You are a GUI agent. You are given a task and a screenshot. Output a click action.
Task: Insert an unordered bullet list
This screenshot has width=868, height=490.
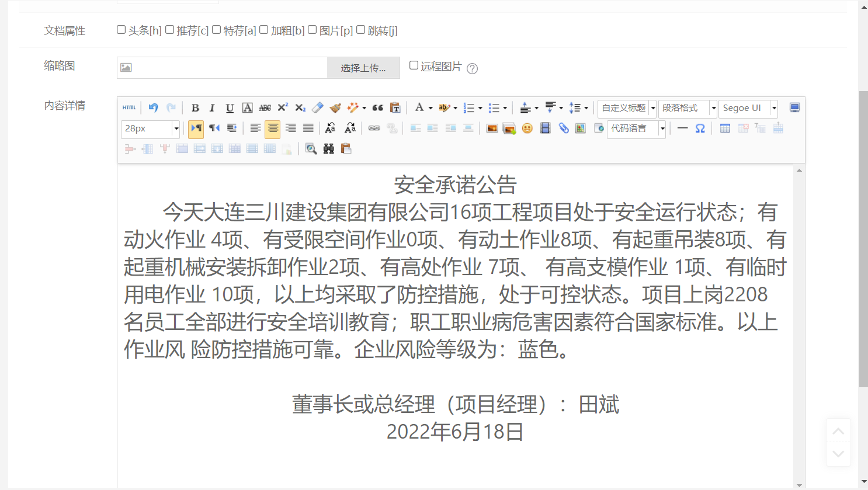[494, 108]
